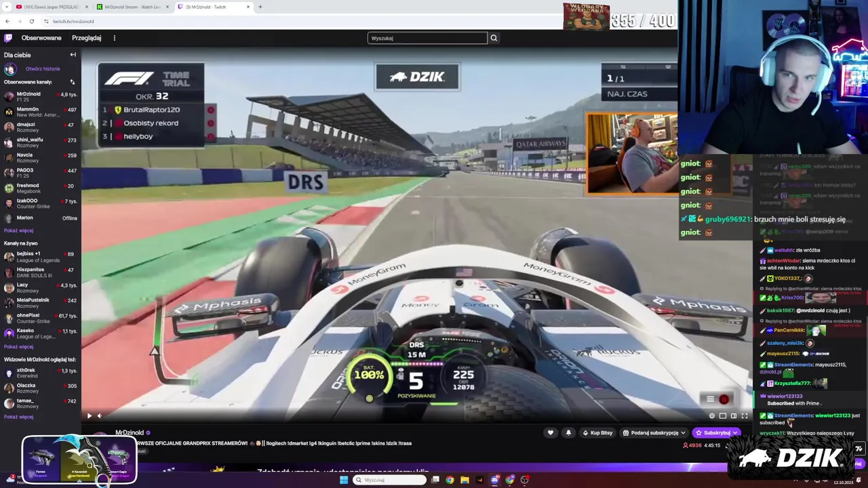Click Kup Bitsy bits button

[x=597, y=432]
